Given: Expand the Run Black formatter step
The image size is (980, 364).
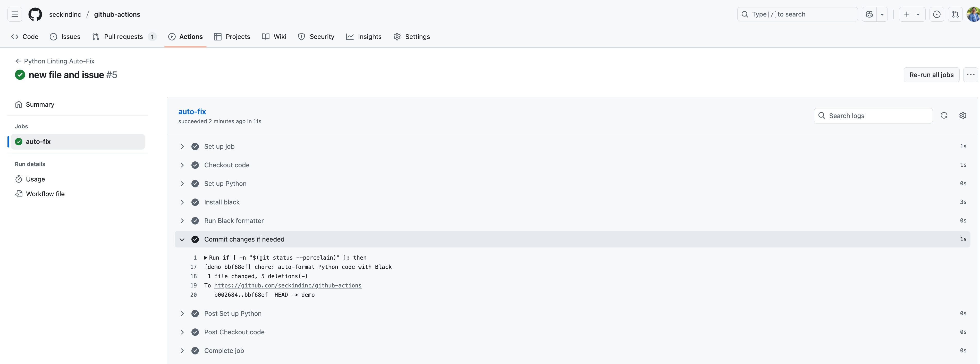Looking at the screenshot, I should [182, 221].
